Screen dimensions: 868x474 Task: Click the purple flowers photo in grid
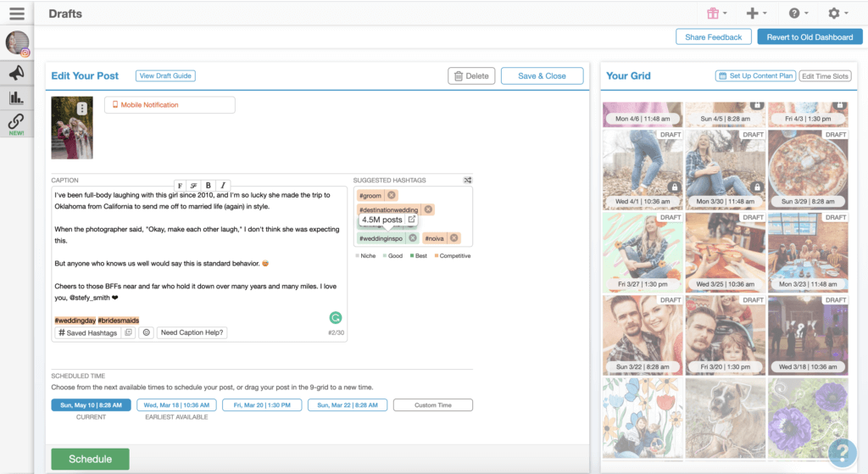[808, 418]
